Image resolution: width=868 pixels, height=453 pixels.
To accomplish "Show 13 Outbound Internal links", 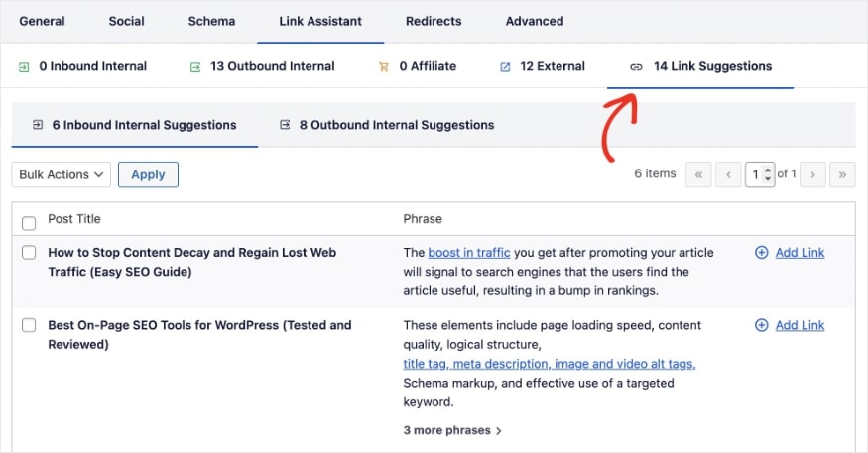I will tap(273, 66).
